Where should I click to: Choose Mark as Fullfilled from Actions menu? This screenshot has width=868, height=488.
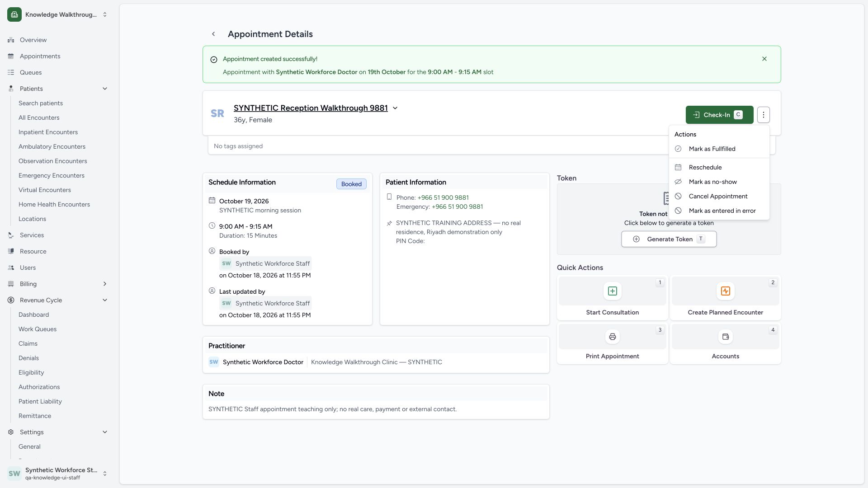pyautogui.click(x=719, y=149)
